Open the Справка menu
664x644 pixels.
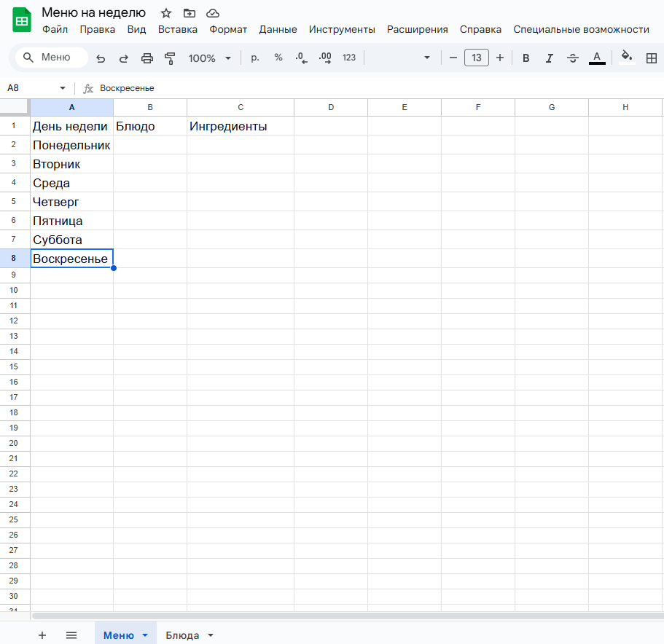point(480,29)
